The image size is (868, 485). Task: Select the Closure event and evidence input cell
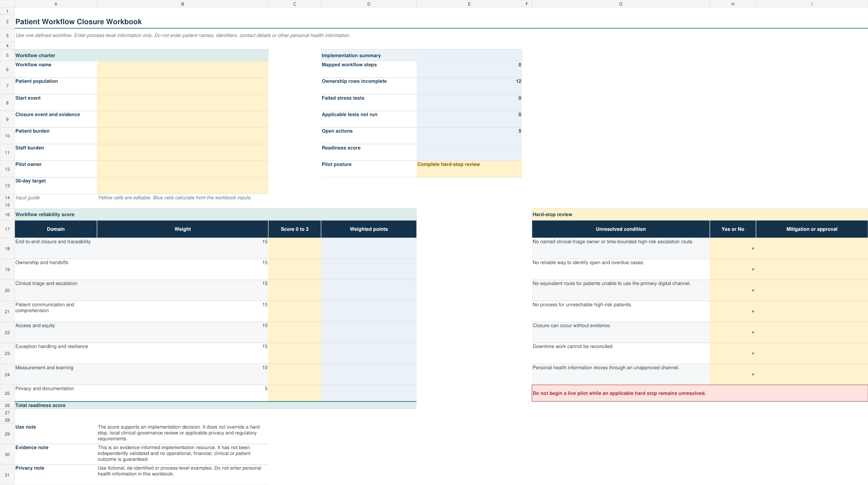[x=182, y=119]
